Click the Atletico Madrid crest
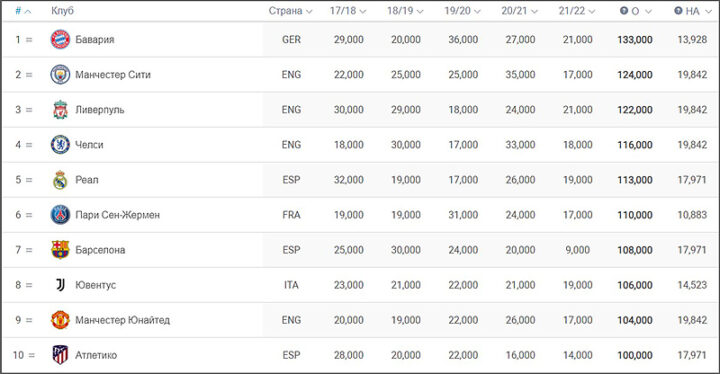The height and width of the screenshot is (374, 720). 60,355
